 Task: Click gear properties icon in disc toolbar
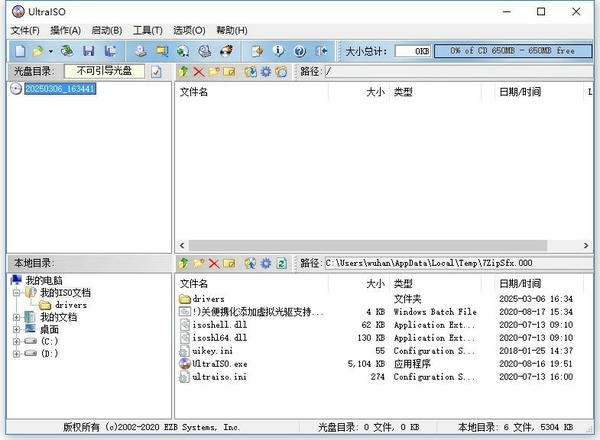266,72
